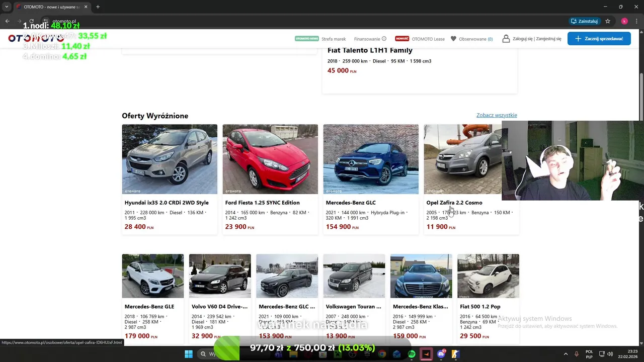Open Strefa marek

pos(334,39)
